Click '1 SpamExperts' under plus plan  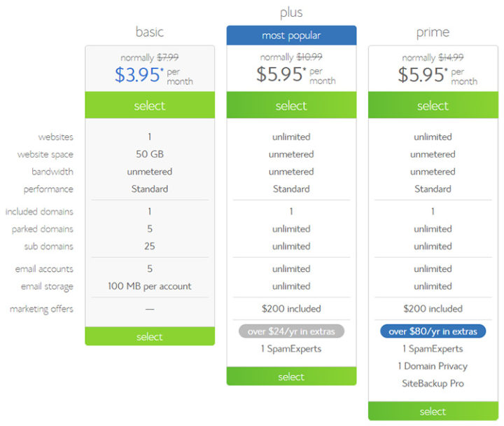[x=291, y=348]
